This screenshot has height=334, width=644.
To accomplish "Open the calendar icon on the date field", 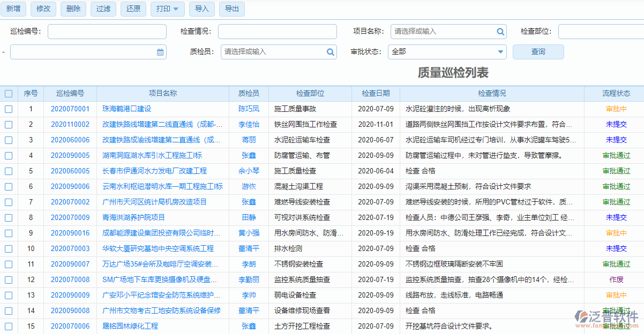I will click(x=159, y=52).
